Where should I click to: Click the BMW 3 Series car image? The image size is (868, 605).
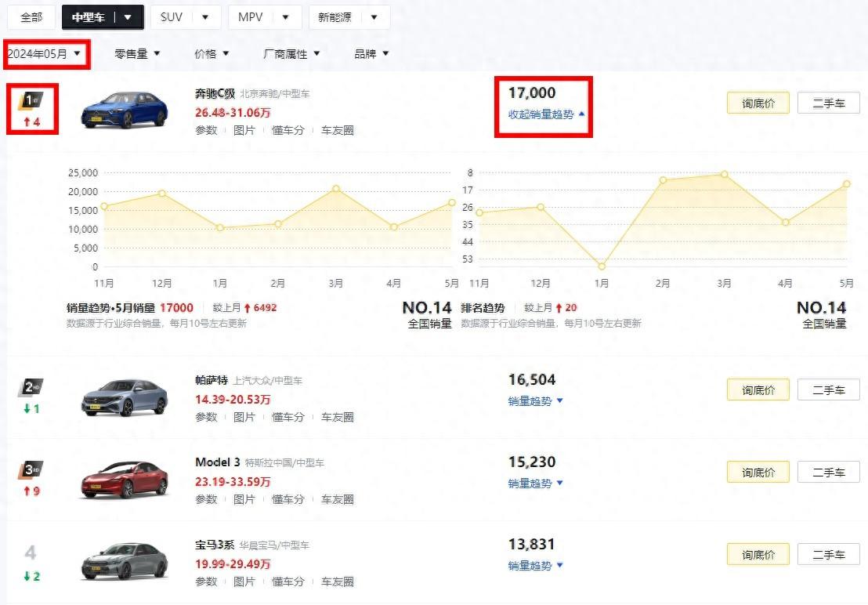point(125,561)
